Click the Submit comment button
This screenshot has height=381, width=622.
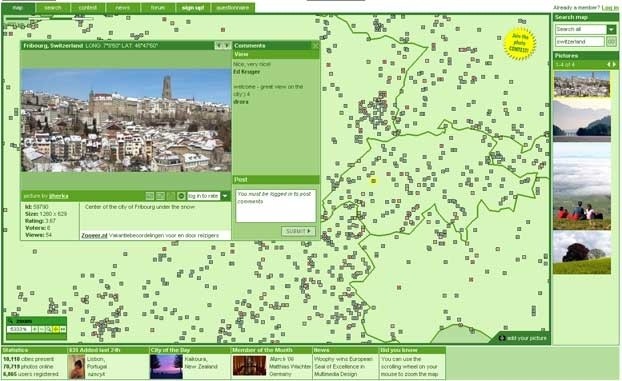298,231
